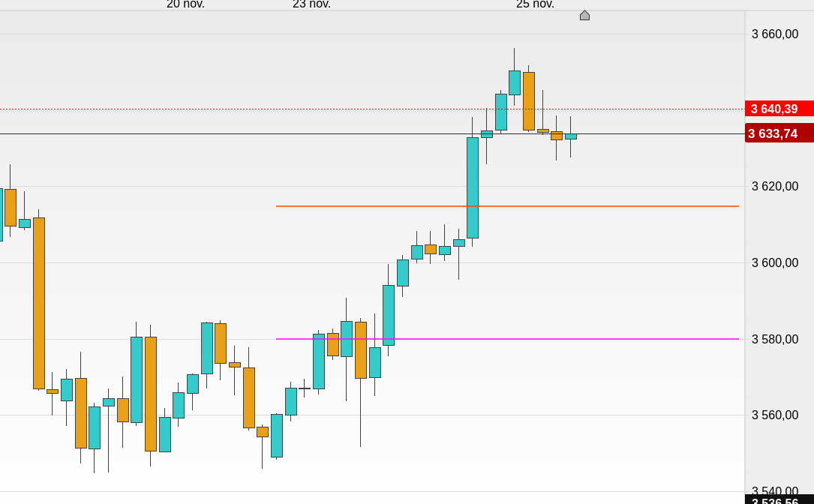Select the red 3 640,39 price tag
The image size is (814, 504).
(x=779, y=109)
